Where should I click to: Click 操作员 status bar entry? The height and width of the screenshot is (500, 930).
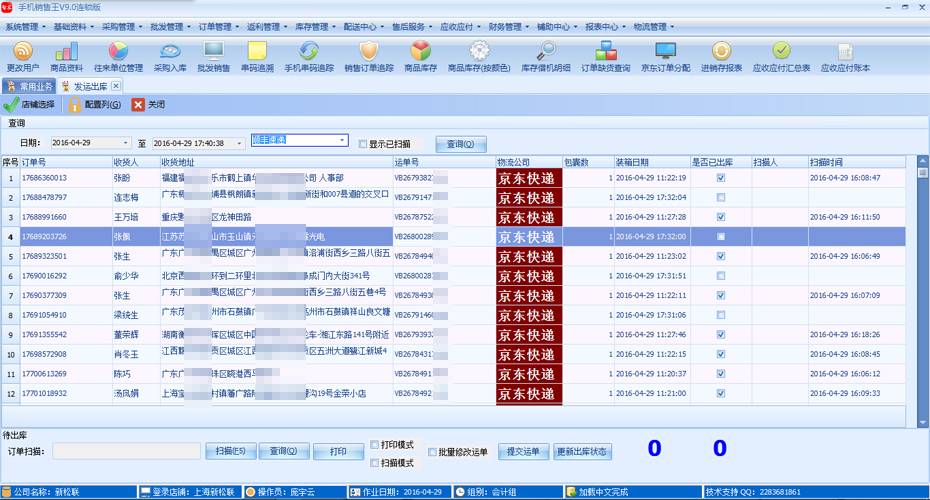pyautogui.click(x=295, y=492)
